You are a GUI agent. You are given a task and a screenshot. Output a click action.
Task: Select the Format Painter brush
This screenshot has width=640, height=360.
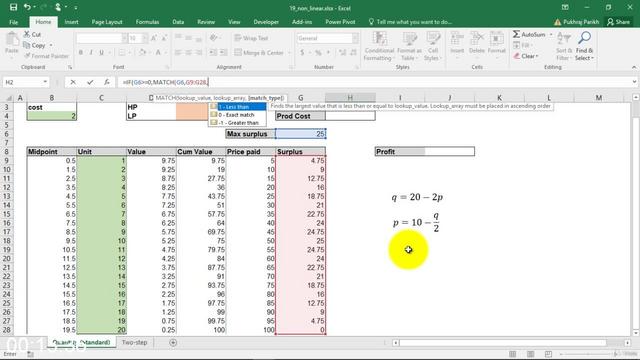pos(27,56)
